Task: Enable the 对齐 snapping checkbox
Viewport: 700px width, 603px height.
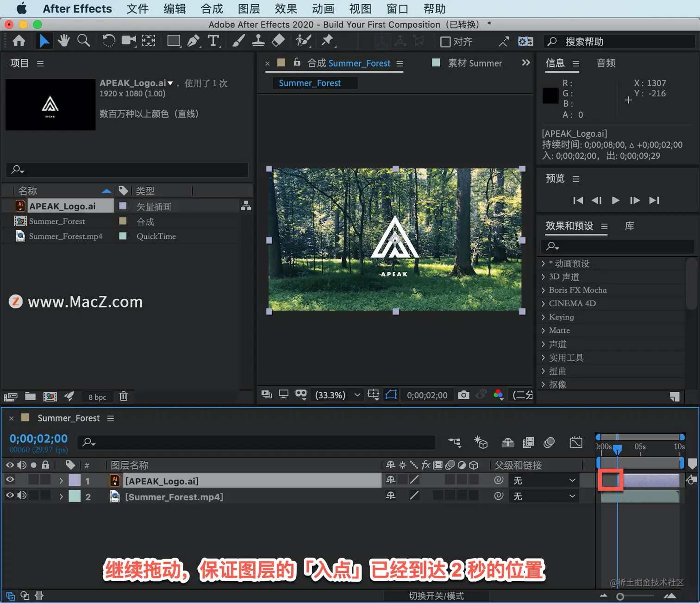Action: tap(445, 42)
